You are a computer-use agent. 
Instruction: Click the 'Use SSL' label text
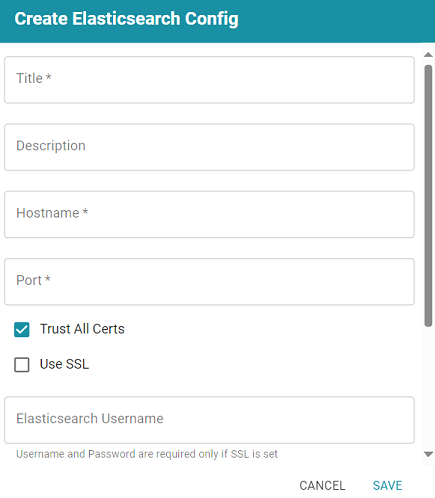(x=64, y=364)
